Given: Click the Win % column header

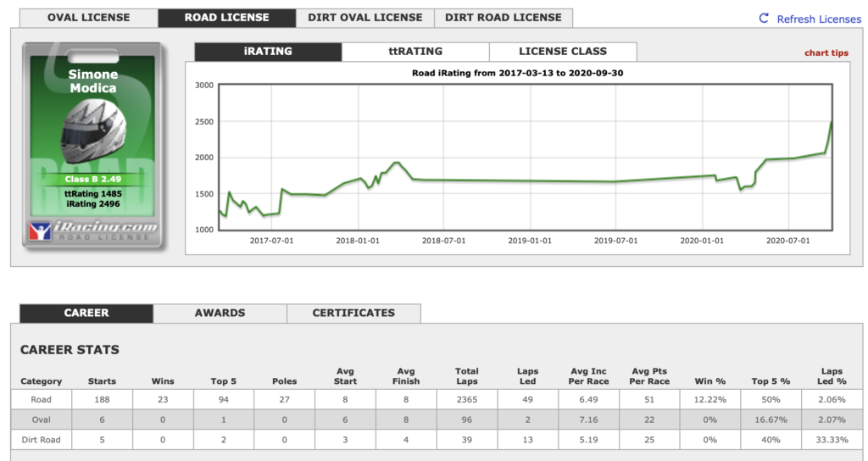Looking at the screenshot, I should [x=710, y=381].
